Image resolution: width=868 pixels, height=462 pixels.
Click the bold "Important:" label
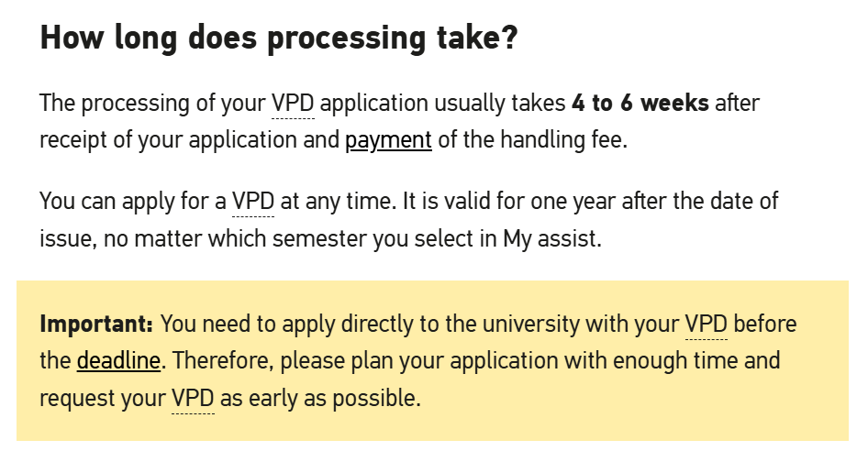click(96, 324)
